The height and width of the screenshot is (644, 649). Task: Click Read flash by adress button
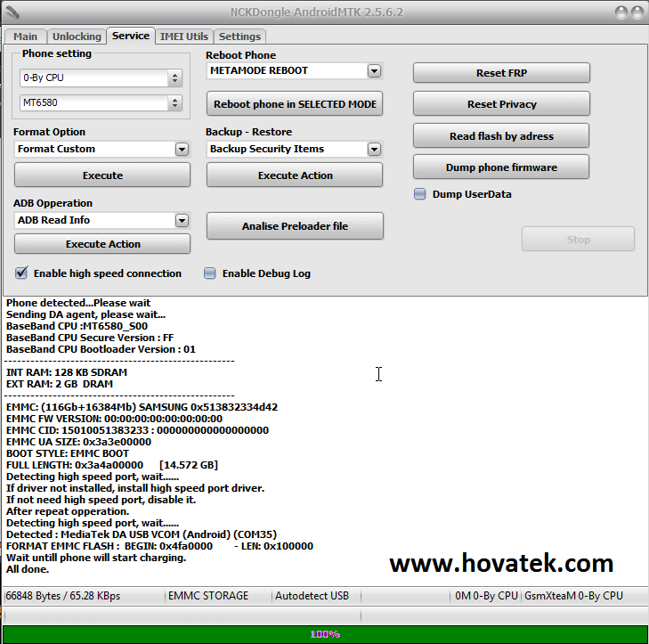pos(501,136)
